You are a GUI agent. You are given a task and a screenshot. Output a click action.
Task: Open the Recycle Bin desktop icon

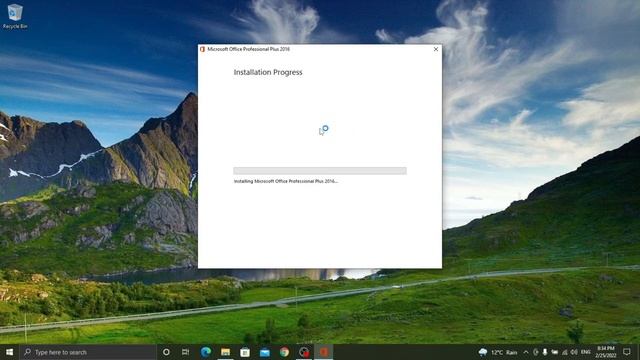coord(15,16)
